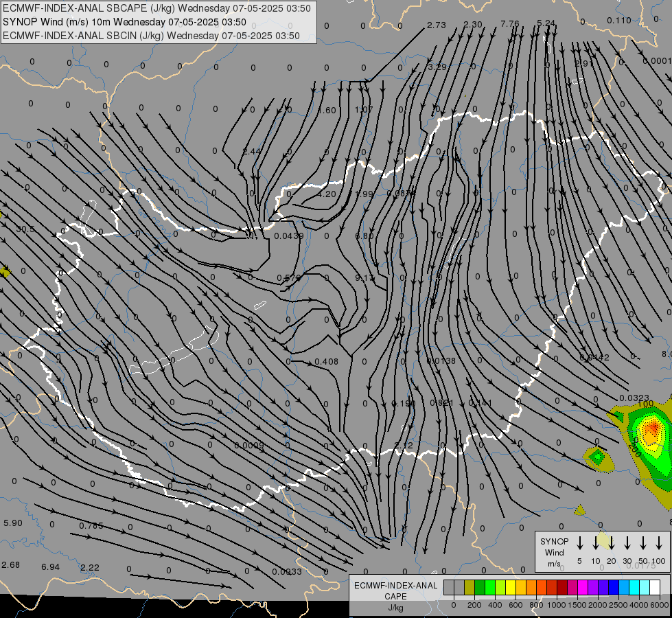This screenshot has height=618, width=672.
Task: Click the 'ECMWF-INDEX-ANAL' label in color legend
Action: 395,586
